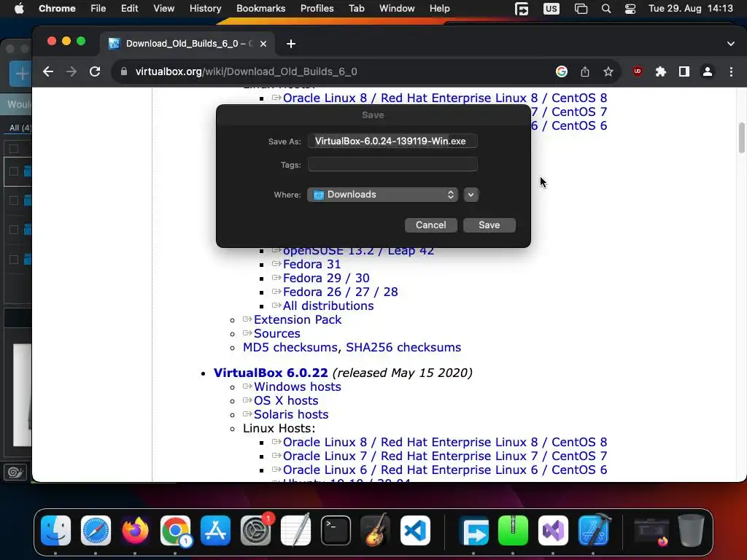
Task: Open TextEdit from the Dock
Action: [296, 531]
